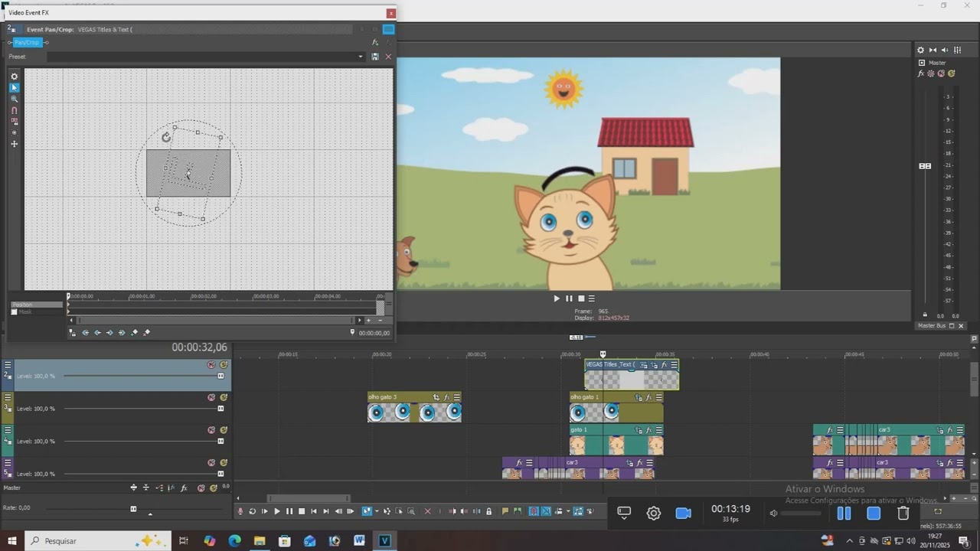Insert region with green flags icon
The width and height of the screenshot is (980, 551).
(518, 511)
